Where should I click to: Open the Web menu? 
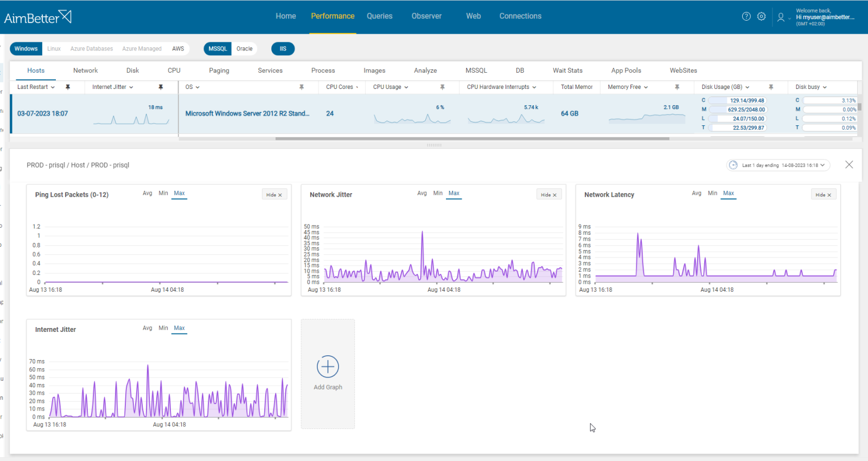[473, 16]
